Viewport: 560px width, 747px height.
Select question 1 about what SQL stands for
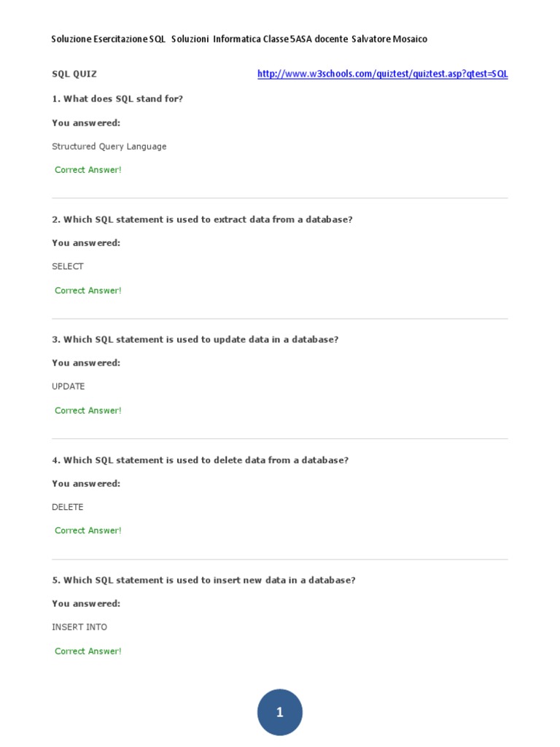pyautogui.click(x=117, y=98)
